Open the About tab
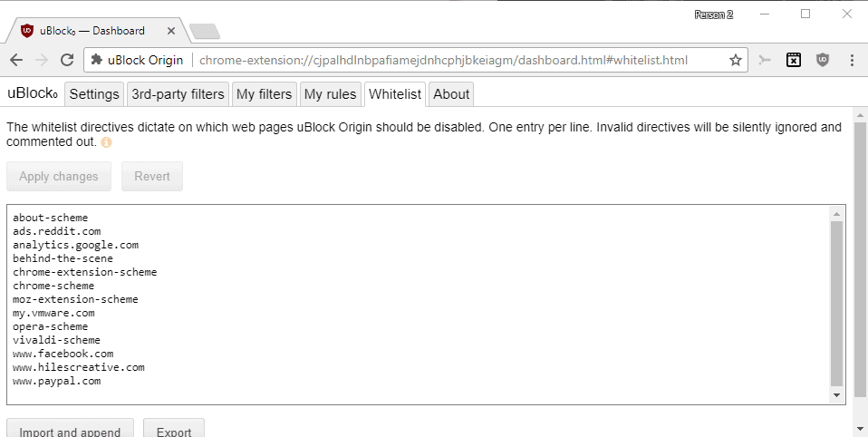This screenshot has height=437, width=868. point(451,94)
